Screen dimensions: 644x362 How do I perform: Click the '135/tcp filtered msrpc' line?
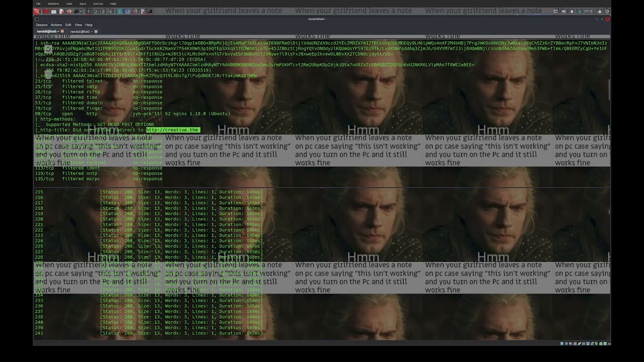[99, 178]
